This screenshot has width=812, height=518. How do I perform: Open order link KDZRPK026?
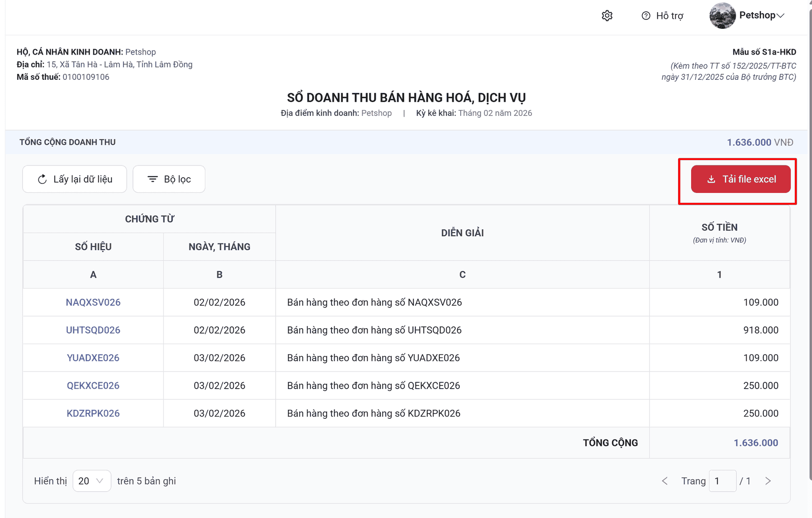coord(93,413)
